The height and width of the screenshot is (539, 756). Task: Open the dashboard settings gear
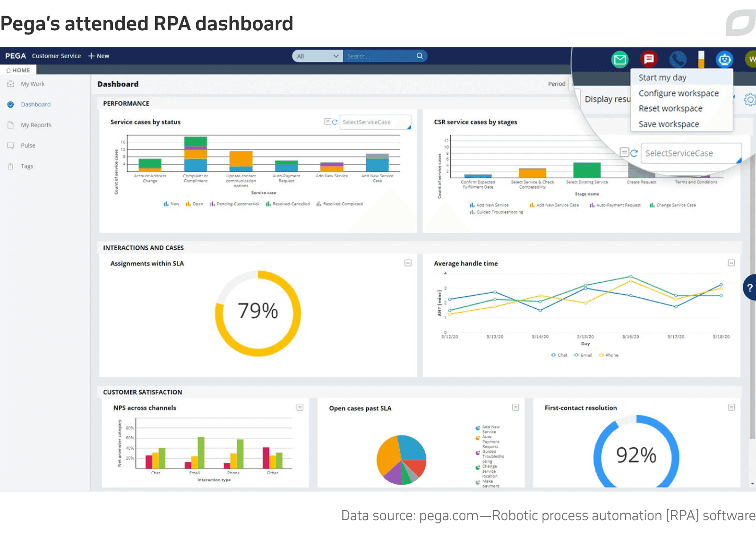tap(750, 99)
